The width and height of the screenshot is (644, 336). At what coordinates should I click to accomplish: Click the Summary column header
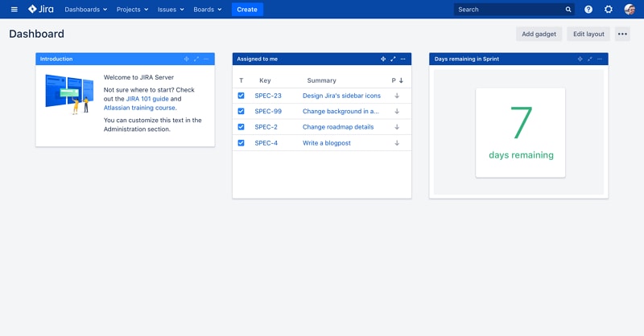[321, 80]
